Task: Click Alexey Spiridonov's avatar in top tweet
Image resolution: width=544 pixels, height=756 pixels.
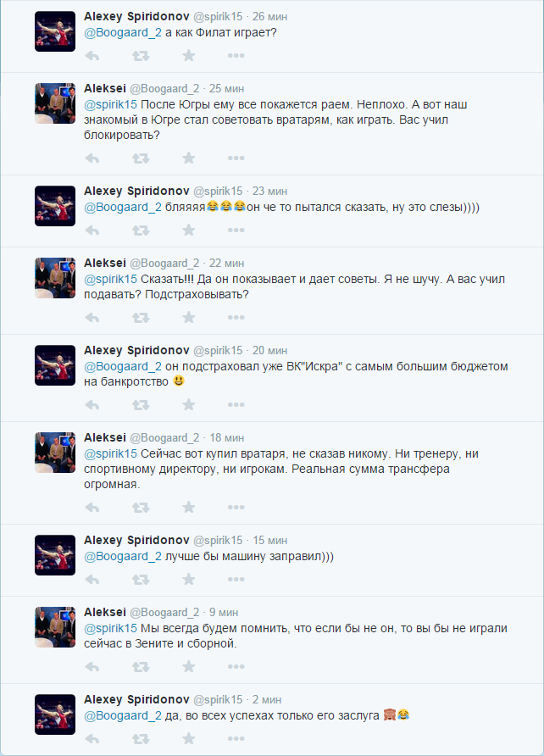Action: point(55,31)
